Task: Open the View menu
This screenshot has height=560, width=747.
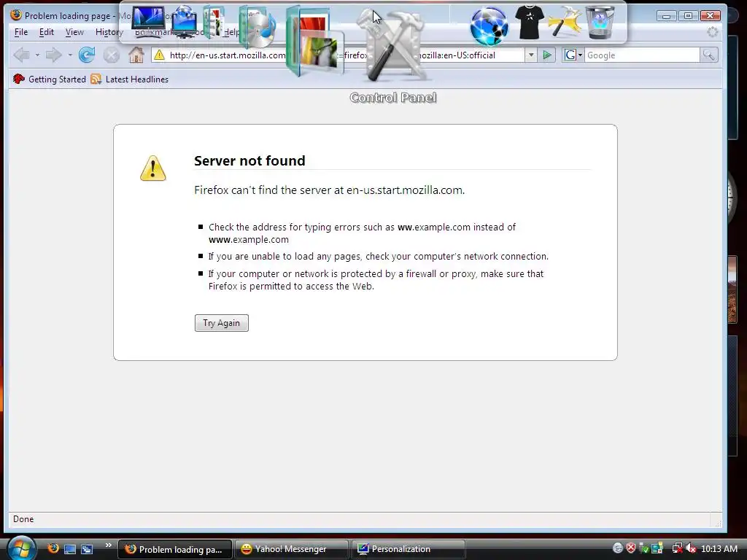Action: point(74,32)
